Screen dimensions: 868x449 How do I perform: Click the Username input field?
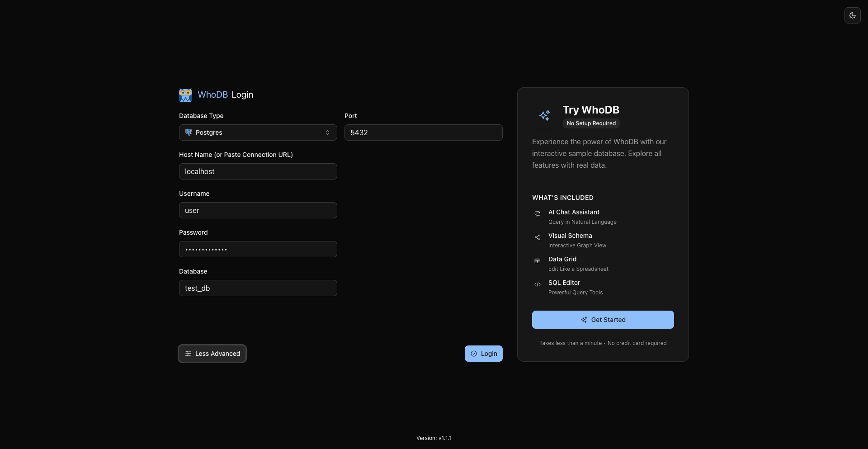258,210
